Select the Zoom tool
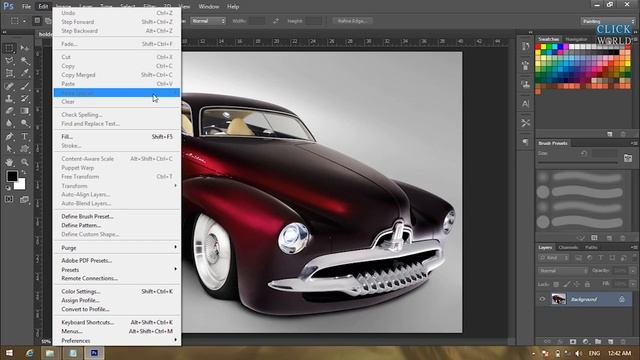 pyautogui.click(x=25, y=162)
